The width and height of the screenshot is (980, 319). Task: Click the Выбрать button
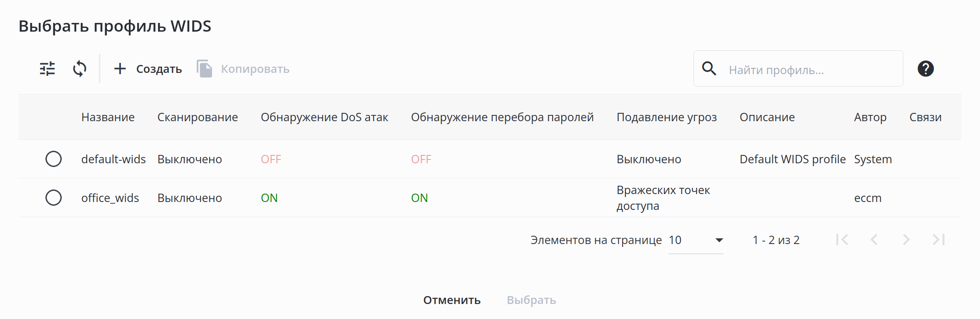tap(531, 300)
